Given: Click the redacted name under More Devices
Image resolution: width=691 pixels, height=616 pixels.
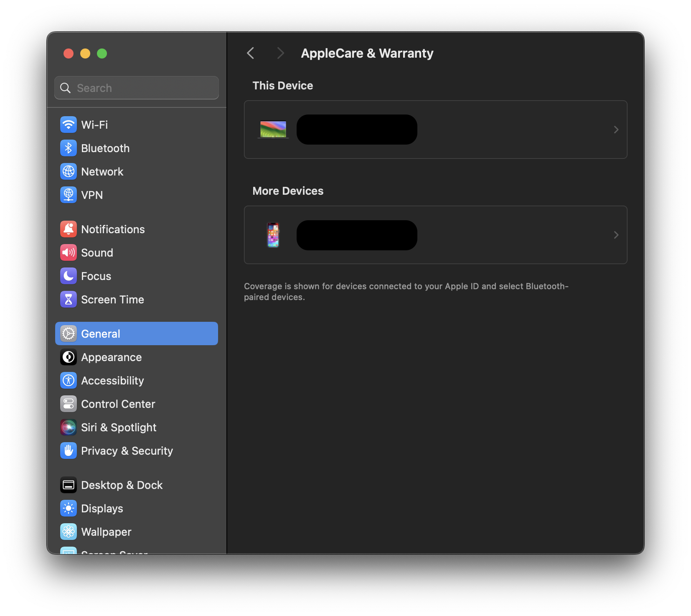Looking at the screenshot, I should pyautogui.click(x=357, y=235).
